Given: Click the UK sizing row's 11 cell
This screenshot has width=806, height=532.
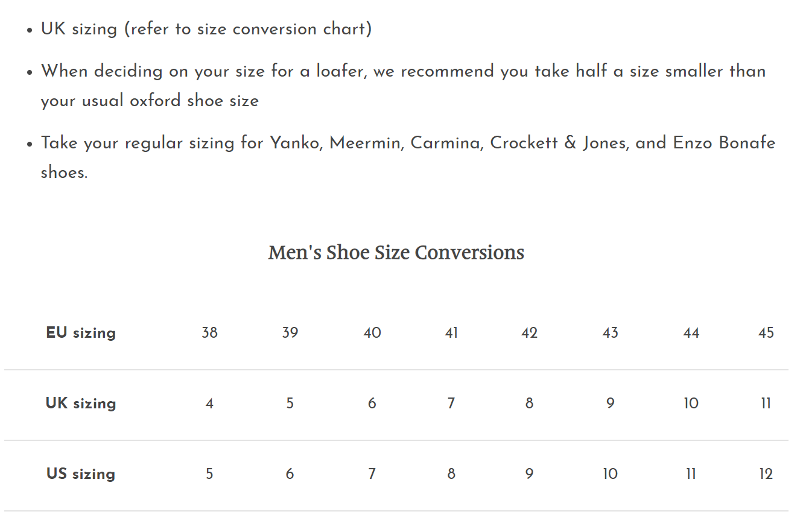Looking at the screenshot, I should coord(766,404).
